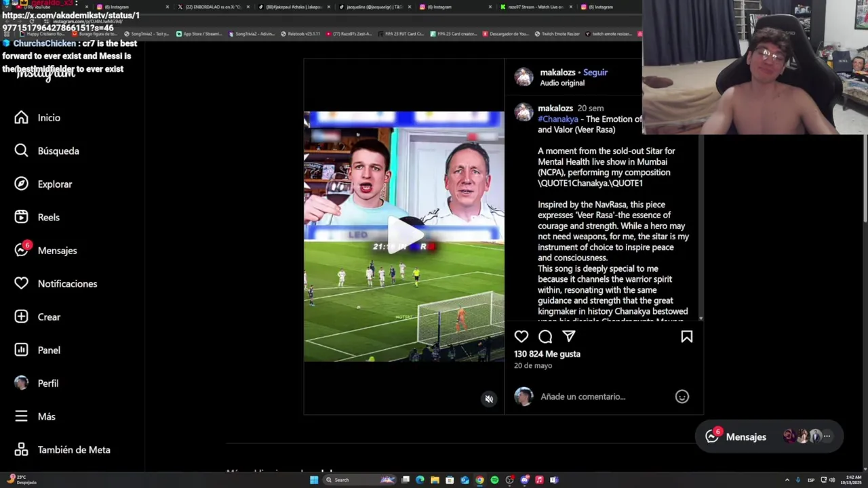Open the App Store / Streaml bookmark
This screenshot has width=868, height=488.
[x=199, y=34]
